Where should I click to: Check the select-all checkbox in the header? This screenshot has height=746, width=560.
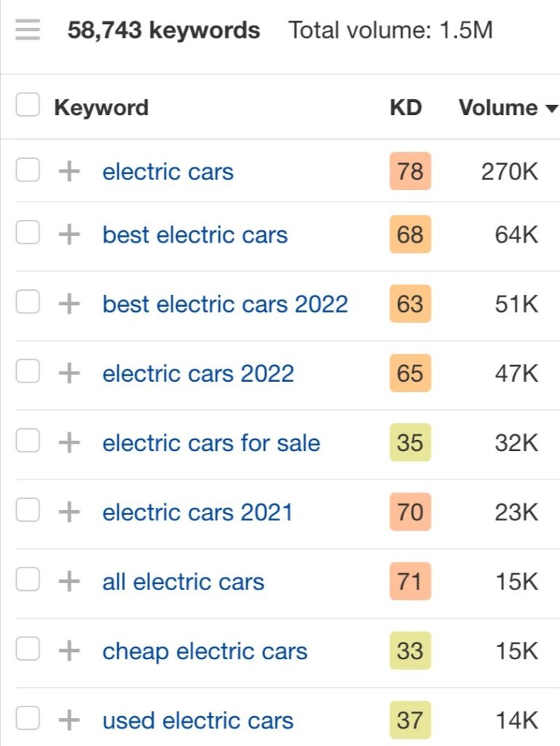tap(27, 104)
